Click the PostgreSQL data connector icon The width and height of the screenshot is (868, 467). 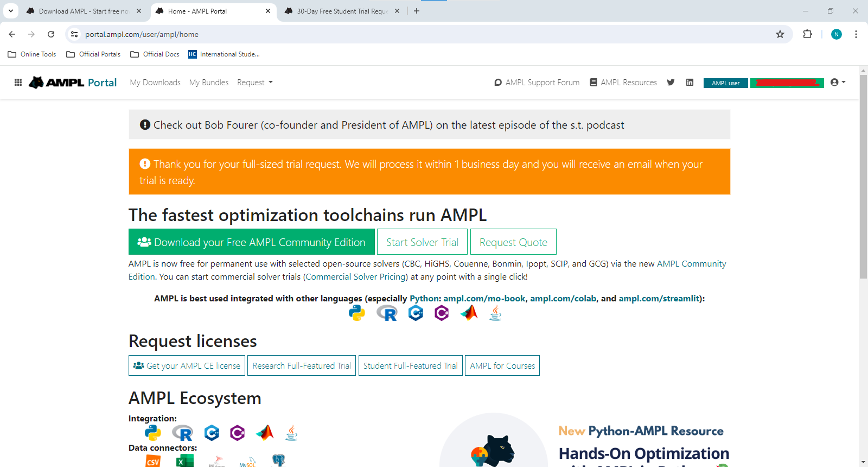pyautogui.click(x=278, y=461)
